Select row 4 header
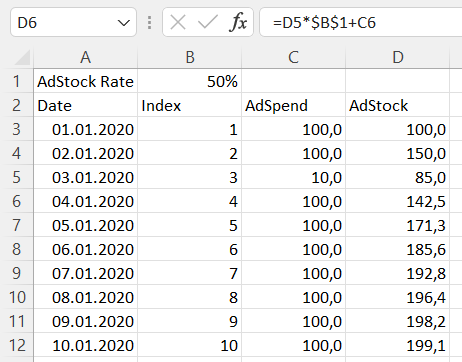This screenshot has width=462, height=362. (17, 153)
